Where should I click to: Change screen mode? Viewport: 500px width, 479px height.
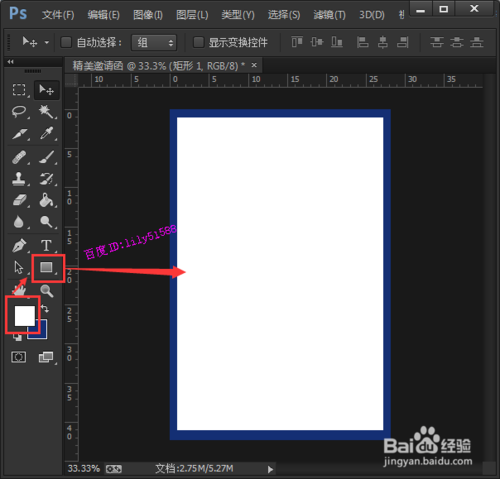pos(46,357)
